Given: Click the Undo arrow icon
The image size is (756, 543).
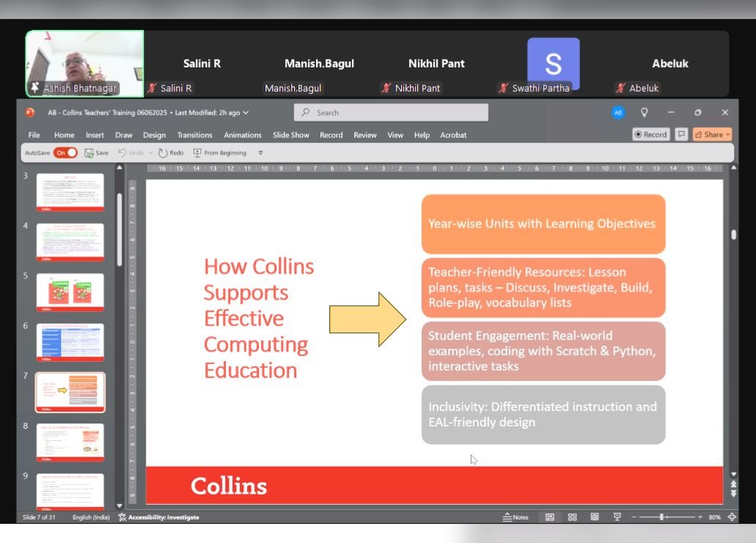Looking at the screenshot, I should point(122,153).
